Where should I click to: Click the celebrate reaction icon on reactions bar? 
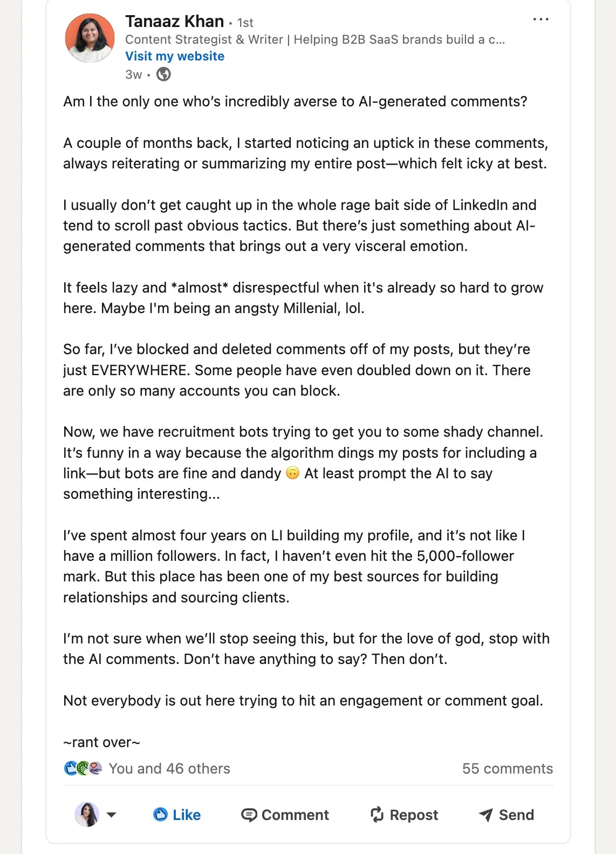tap(82, 768)
